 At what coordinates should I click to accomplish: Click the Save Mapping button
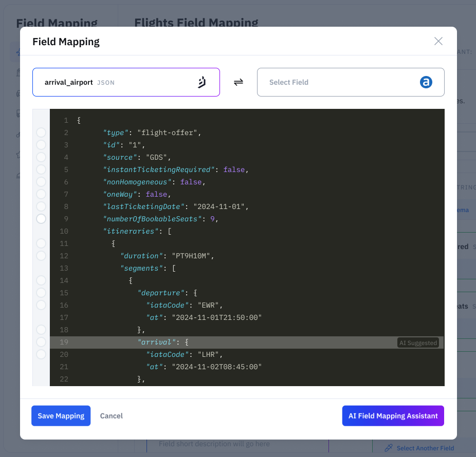[61, 416]
